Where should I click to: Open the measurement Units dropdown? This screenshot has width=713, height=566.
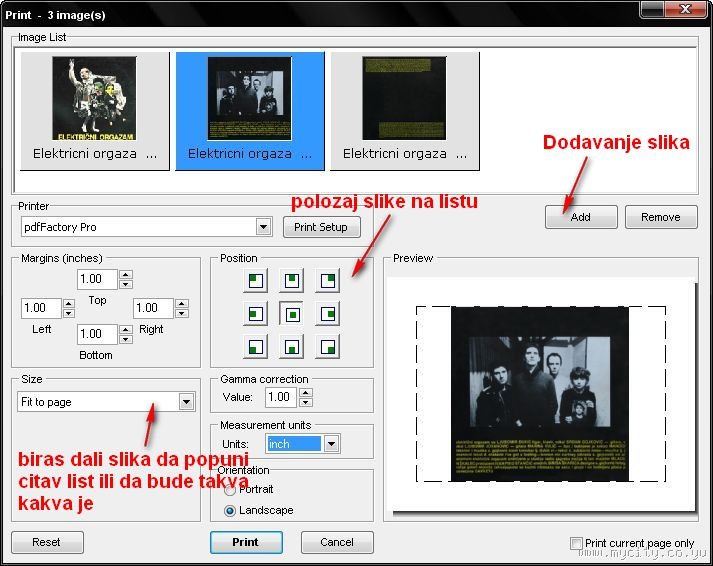331,444
